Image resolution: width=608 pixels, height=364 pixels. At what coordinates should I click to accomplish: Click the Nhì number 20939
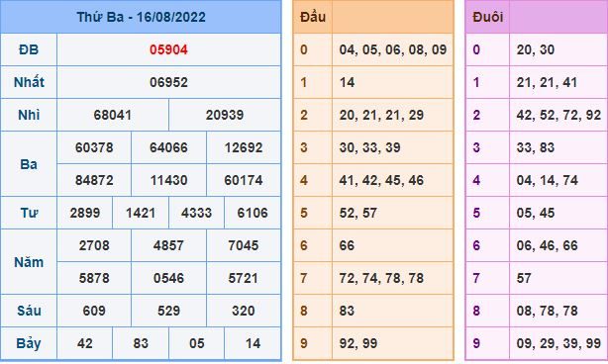[x=225, y=115]
